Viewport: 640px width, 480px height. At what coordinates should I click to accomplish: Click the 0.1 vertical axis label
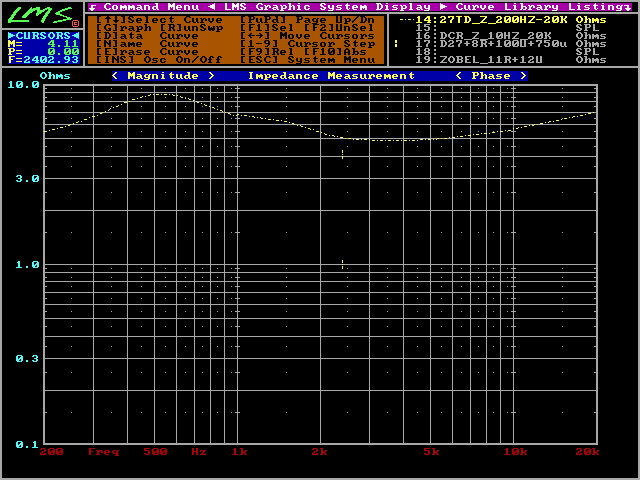27,444
